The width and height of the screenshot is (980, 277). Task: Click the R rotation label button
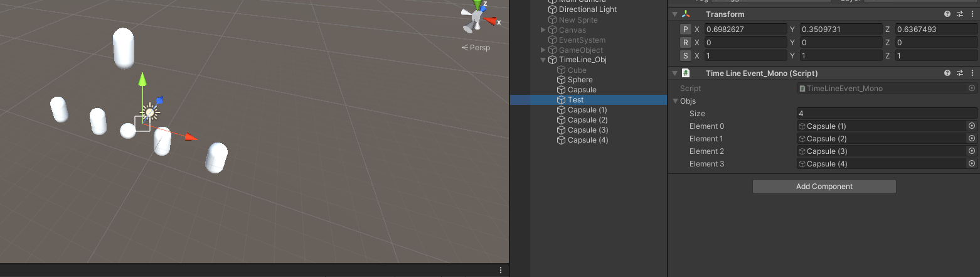click(x=686, y=43)
